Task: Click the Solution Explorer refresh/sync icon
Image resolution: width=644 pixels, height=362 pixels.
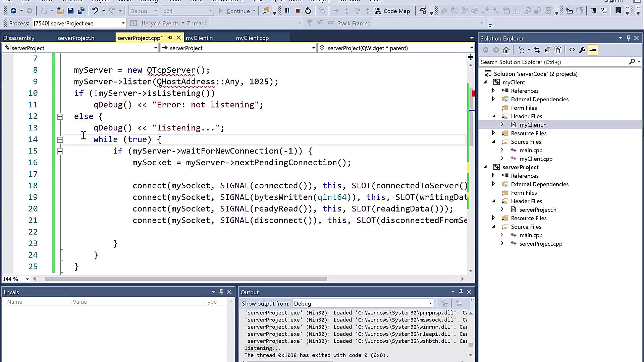Action: coord(537,50)
